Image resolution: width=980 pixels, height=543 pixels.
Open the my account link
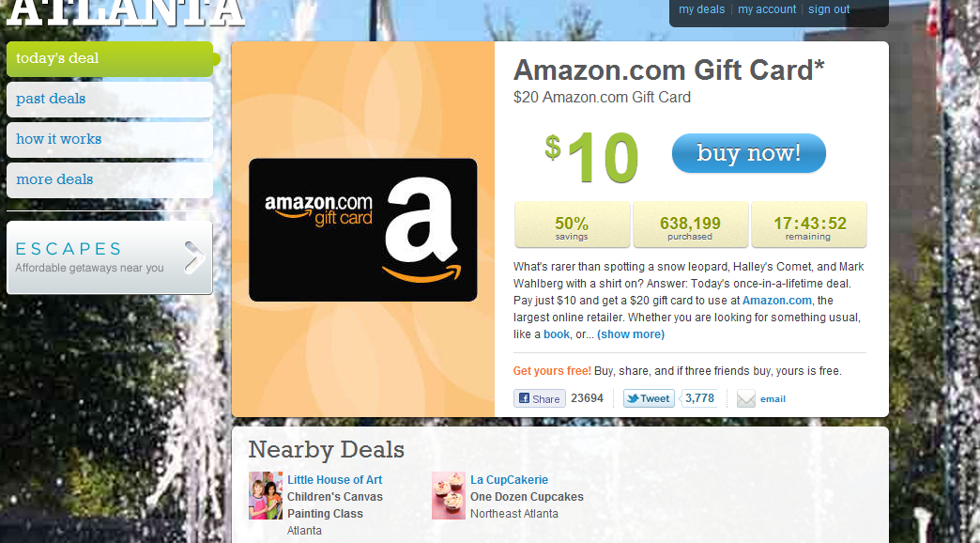click(x=767, y=9)
